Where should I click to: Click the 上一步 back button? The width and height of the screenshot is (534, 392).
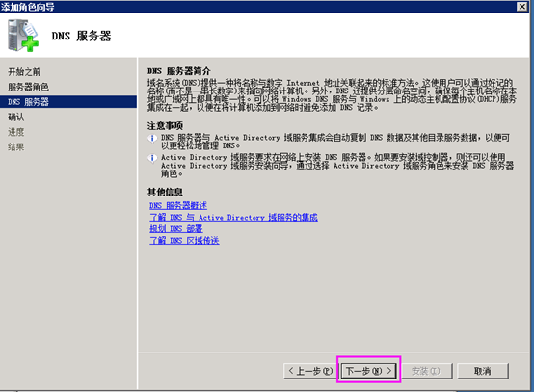coord(309,371)
